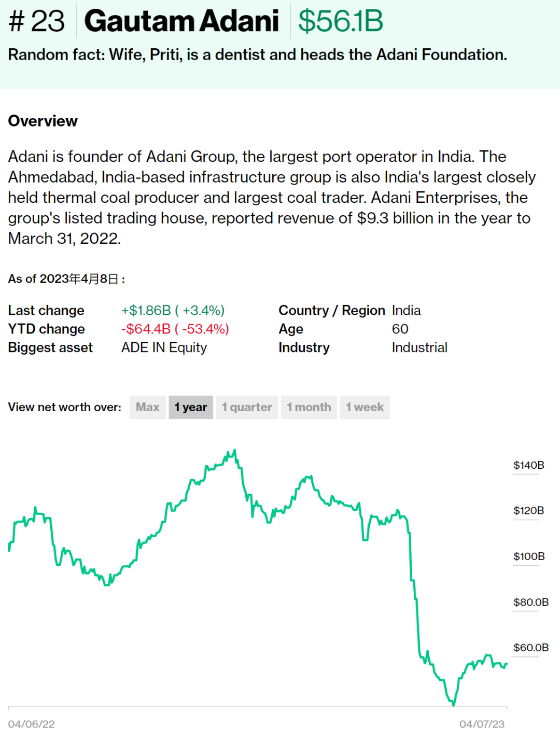Click the 04/06/22 start date marker
The width and height of the screenshot is (560, 740).
pos(31,724)
